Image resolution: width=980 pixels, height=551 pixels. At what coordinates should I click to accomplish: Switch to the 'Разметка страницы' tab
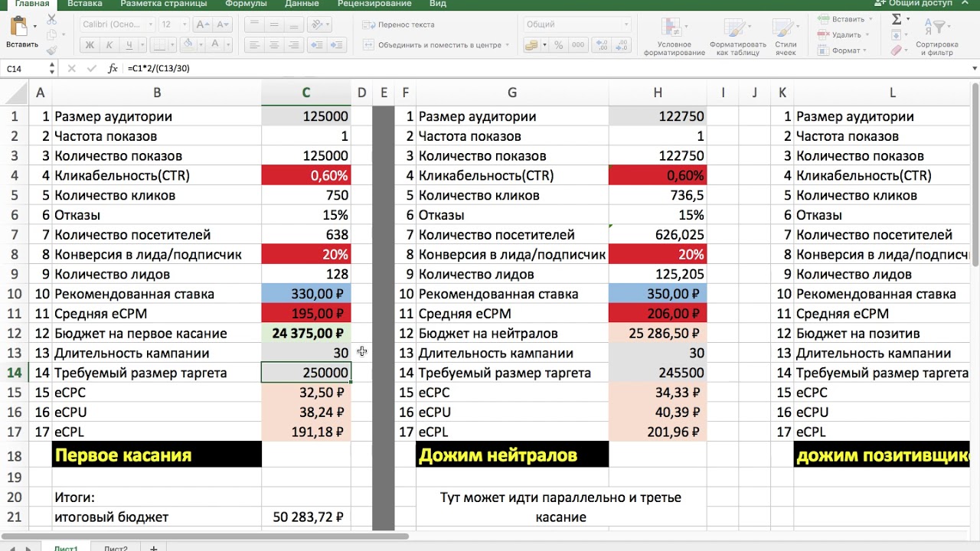(x=164, y=4)
